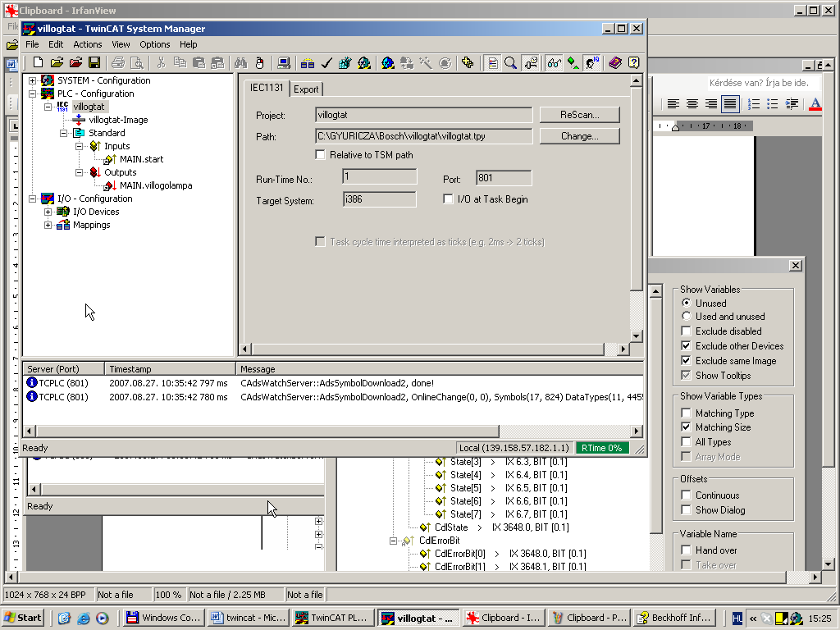Click Bulleted list icon in Word window
Image resolution: width=840 pixels, height=630 pixels.
pos(773,104)
